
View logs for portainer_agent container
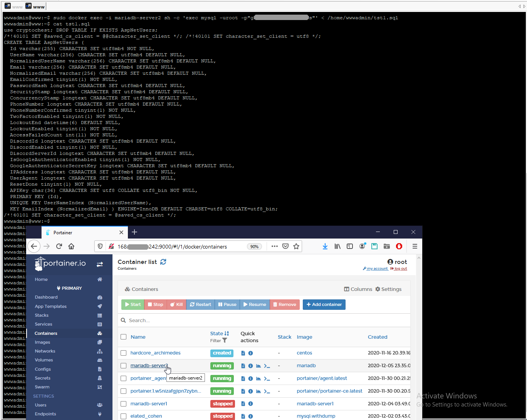[x=243, y=378]
